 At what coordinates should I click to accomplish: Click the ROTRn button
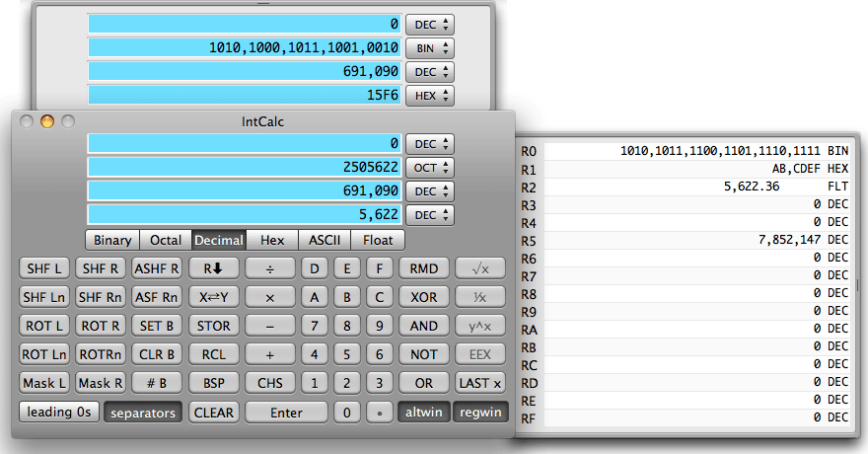(x=101, y=355)
